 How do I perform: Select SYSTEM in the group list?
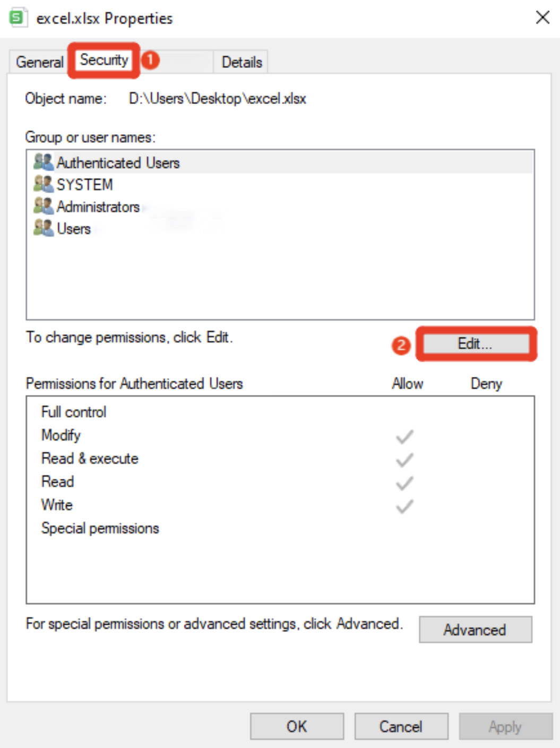tap(85, 184)
